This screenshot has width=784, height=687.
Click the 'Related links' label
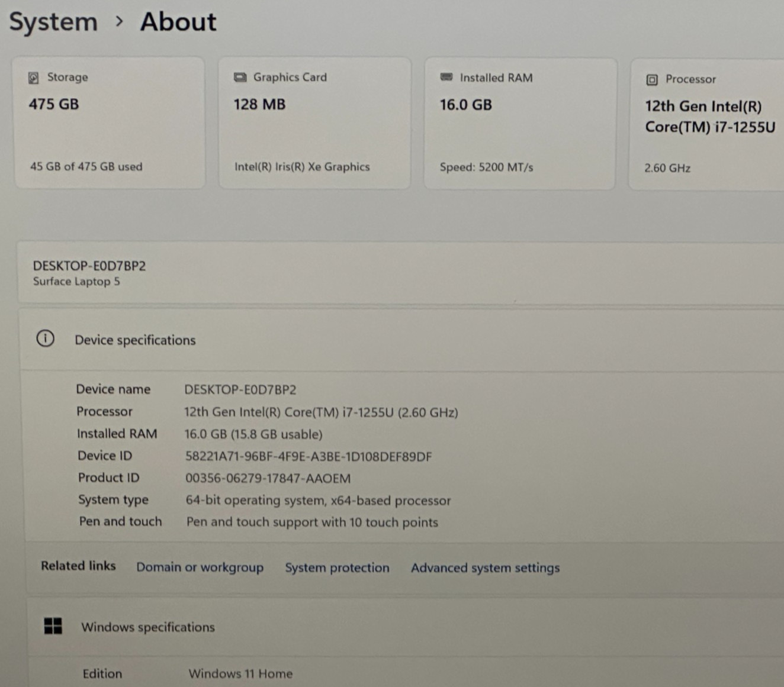click(x=78, y=566)
